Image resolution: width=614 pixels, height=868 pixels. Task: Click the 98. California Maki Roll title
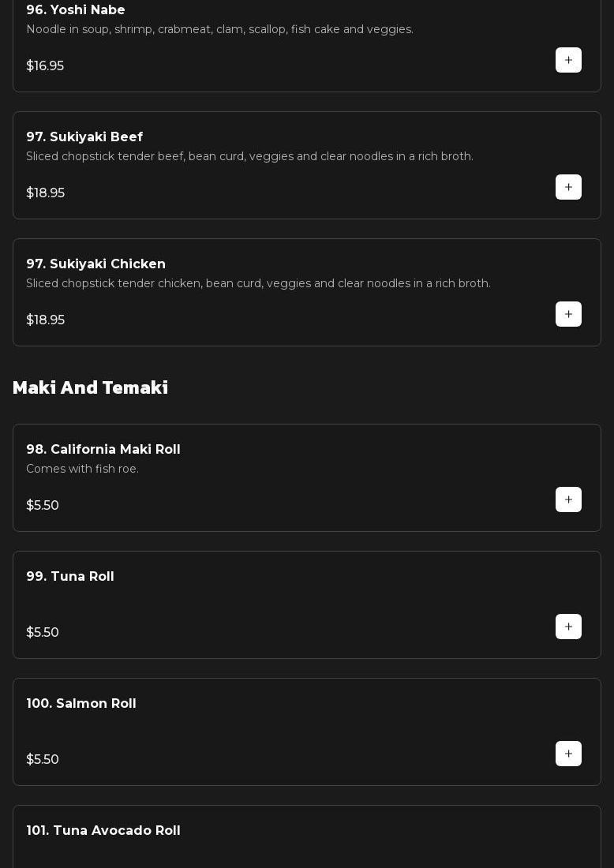point(103,450)
